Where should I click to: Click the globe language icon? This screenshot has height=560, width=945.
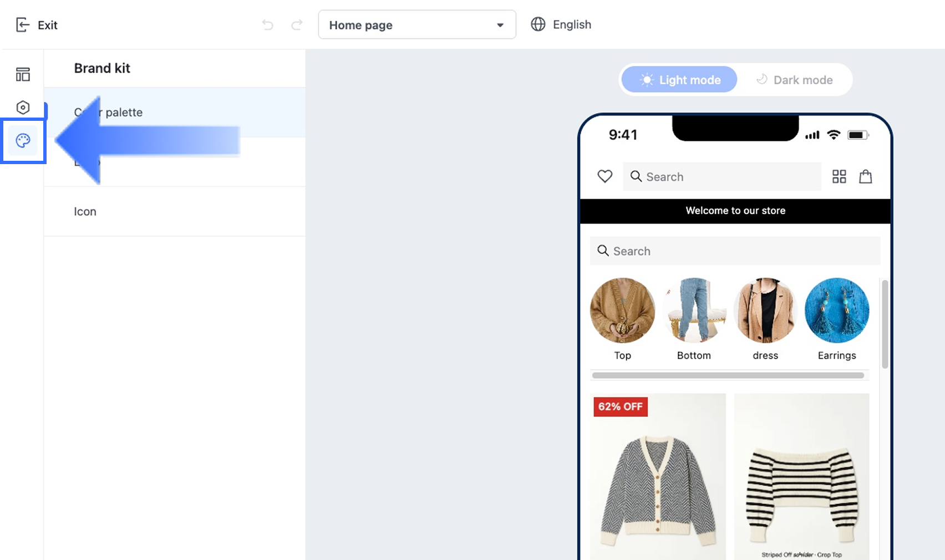538,24
